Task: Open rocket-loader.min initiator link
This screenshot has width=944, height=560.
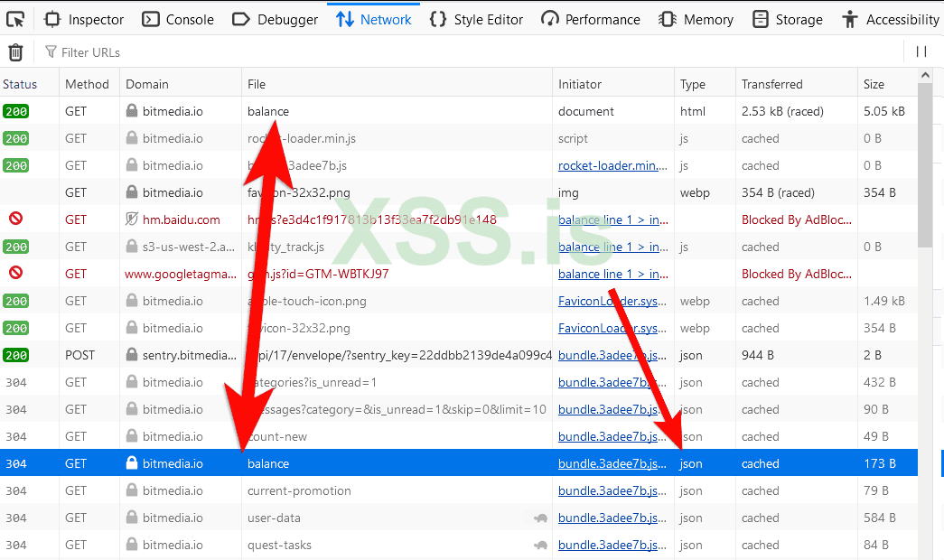Action: coord(612,165)
